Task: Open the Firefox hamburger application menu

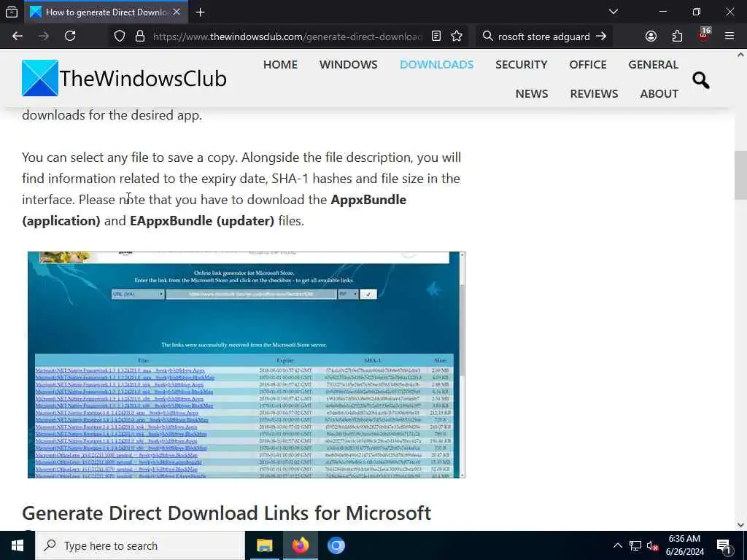Action: pyautogui.click(x=729, y=36)
